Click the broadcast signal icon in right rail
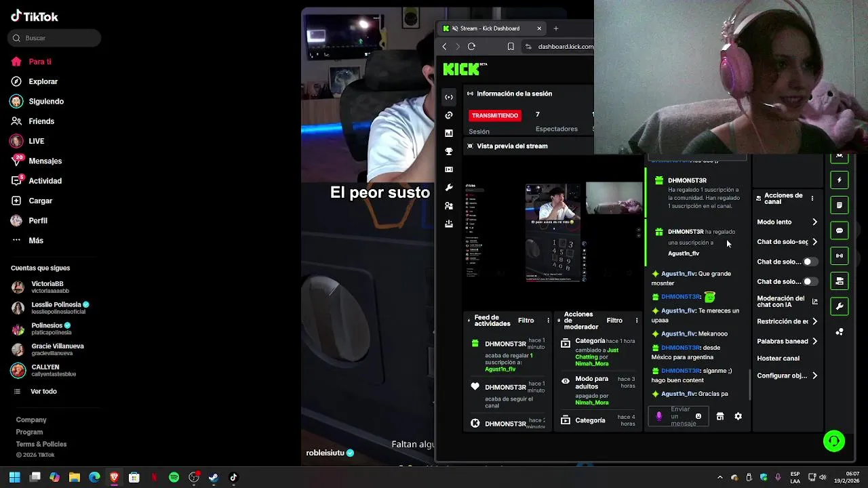Viewport: 868px width, 488px height. (x=840, y=256)
